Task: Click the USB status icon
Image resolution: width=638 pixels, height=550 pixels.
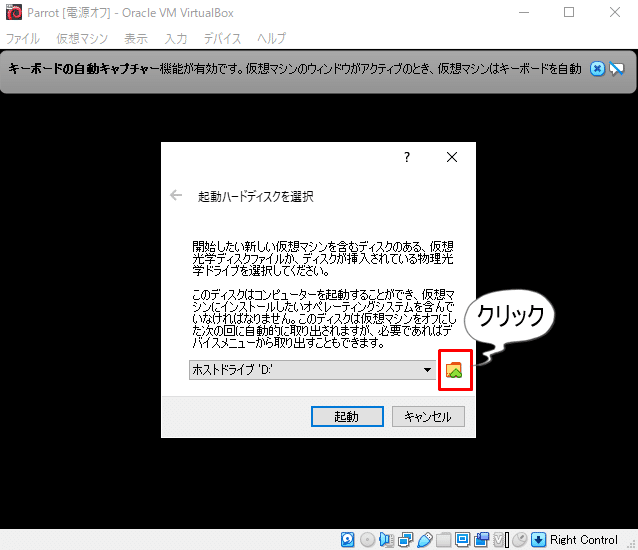Action: pyautogui.click(x=424, y=540)
